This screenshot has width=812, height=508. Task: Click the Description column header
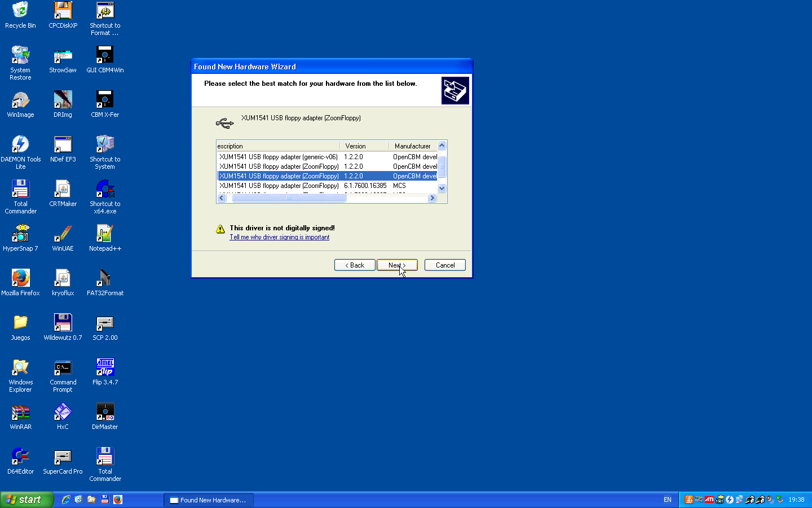pos(278,146)
